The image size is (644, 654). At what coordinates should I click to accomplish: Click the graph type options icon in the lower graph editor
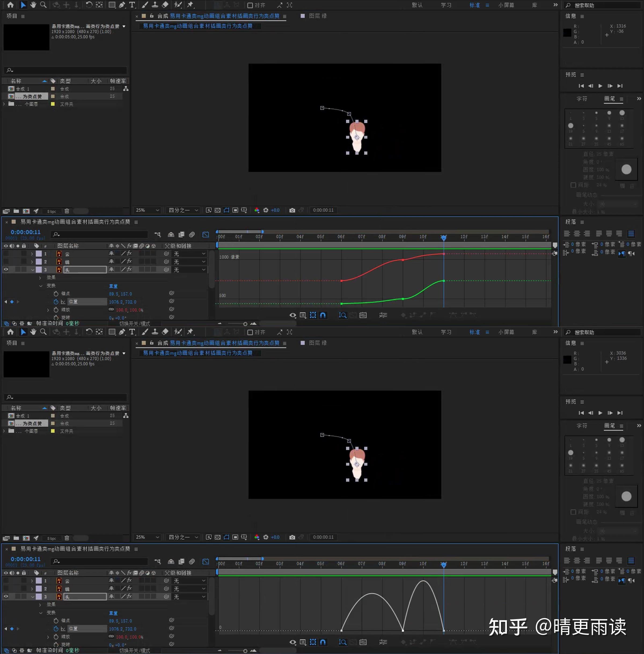click(303, 642)
